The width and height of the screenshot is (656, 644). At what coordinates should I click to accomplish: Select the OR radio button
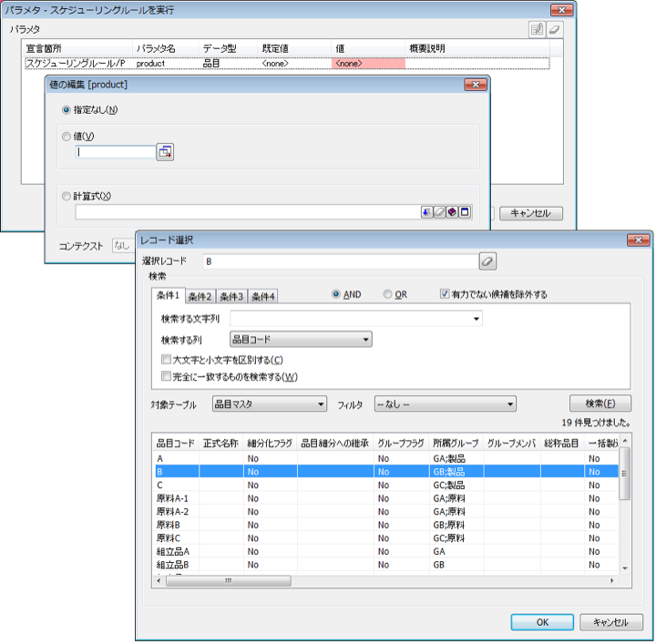(x=388, y=295)
